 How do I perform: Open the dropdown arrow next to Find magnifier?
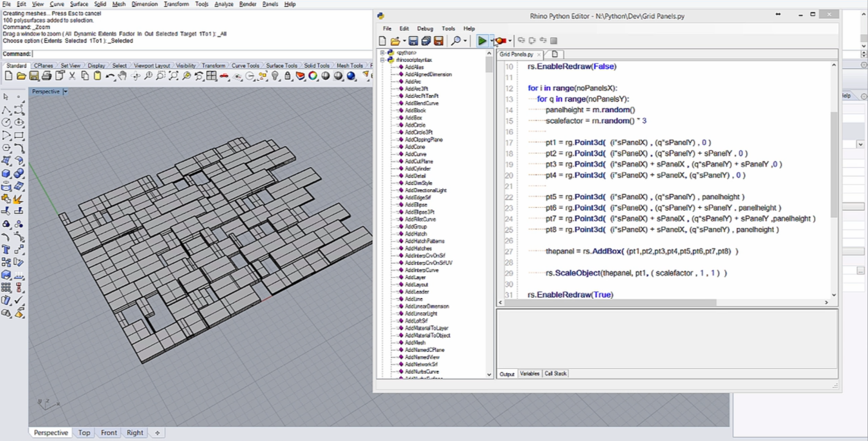point(465,41)
